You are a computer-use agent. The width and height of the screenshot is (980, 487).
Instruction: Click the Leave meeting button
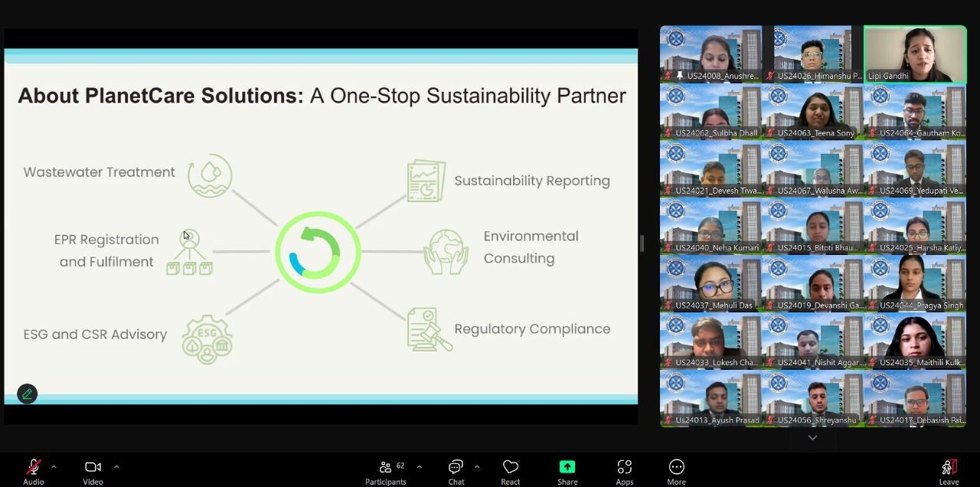point(949,472)
